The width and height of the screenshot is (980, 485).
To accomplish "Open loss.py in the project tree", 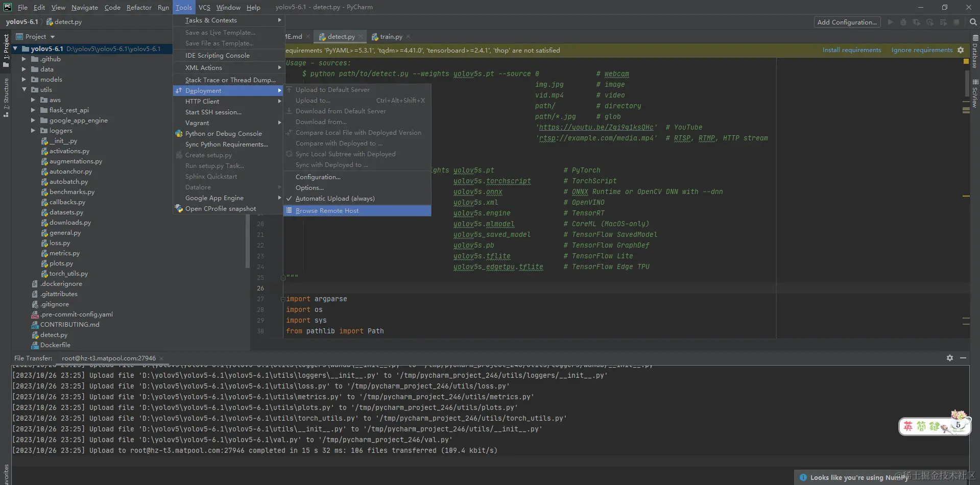I will tap(59, 243).
